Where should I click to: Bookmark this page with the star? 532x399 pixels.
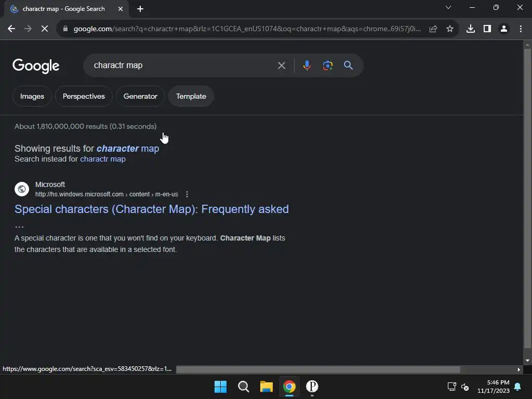pyautogui.click(x=450, y=29)
